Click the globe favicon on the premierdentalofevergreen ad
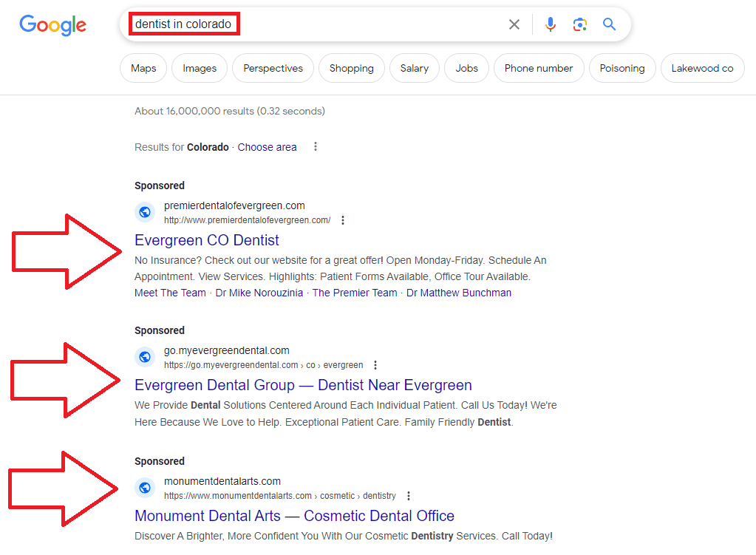The image size is (756, 555). coord(145,212)
